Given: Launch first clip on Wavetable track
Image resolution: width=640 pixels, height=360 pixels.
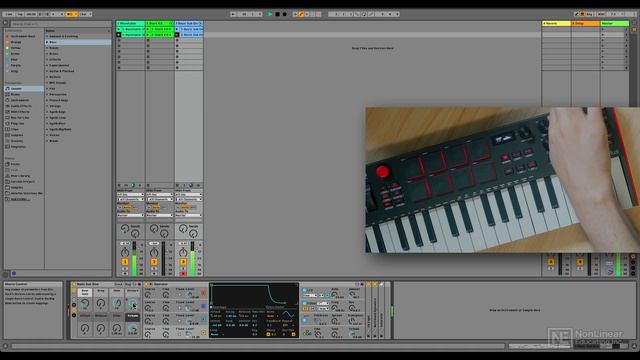Looking at the screenshot, I should pyautogui.click(x=119, y=29).
